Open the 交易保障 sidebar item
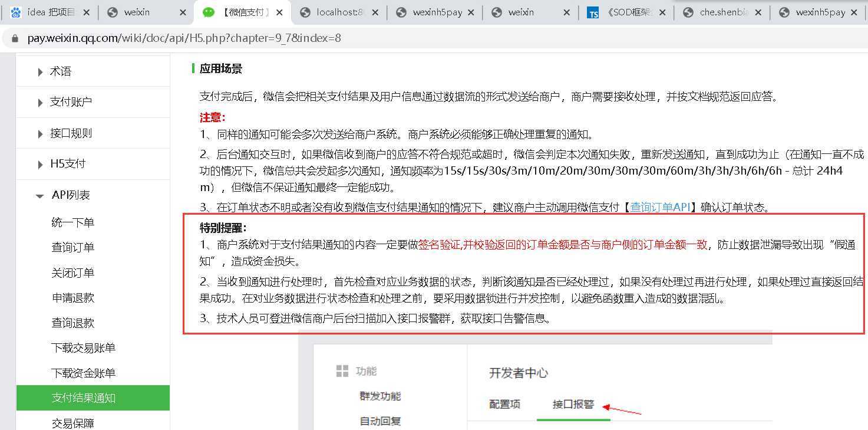 (73, 423)
